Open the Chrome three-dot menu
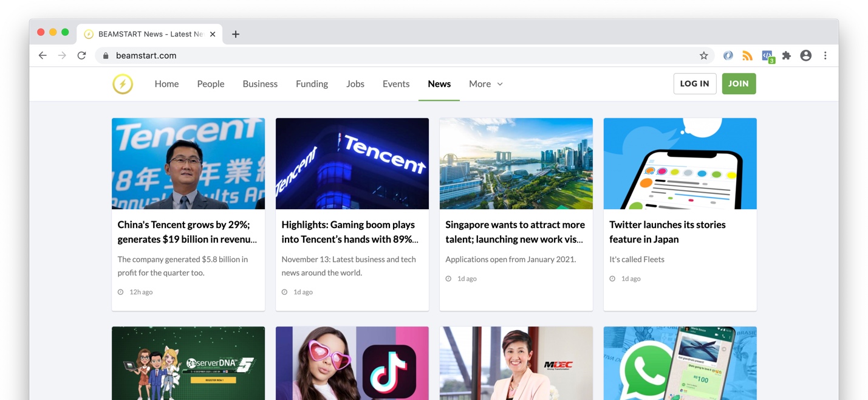 (x=825, y=55)
